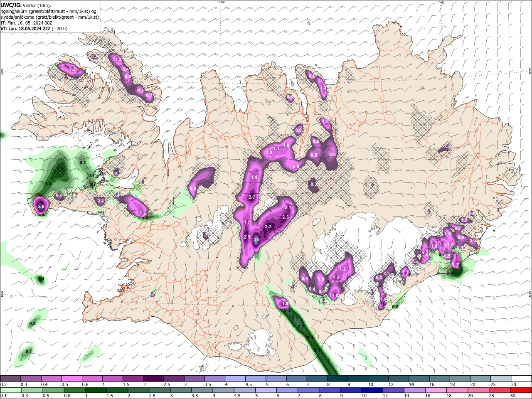
Task: Pick the light gray 25 swatch, upper legend row
Action: [501, 379]
